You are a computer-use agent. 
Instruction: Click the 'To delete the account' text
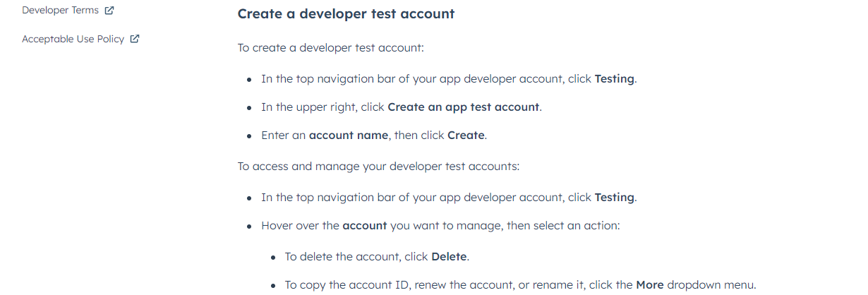341,257
